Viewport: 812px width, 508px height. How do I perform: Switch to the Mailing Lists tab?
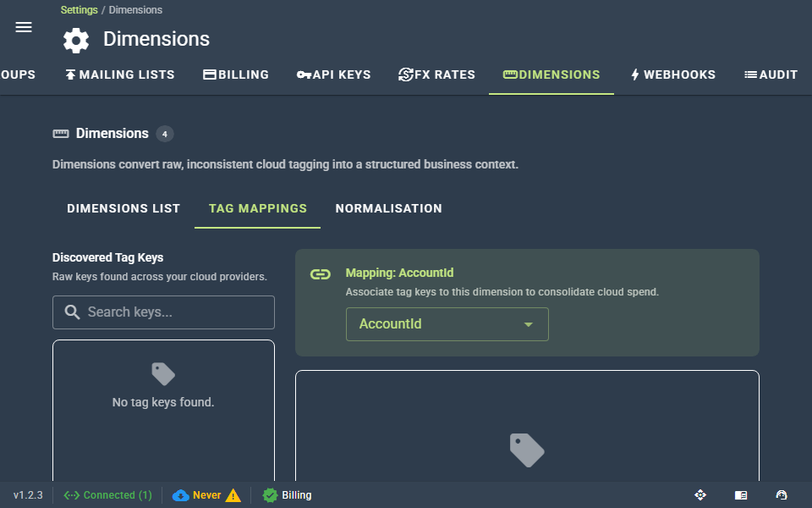point(119,75)
